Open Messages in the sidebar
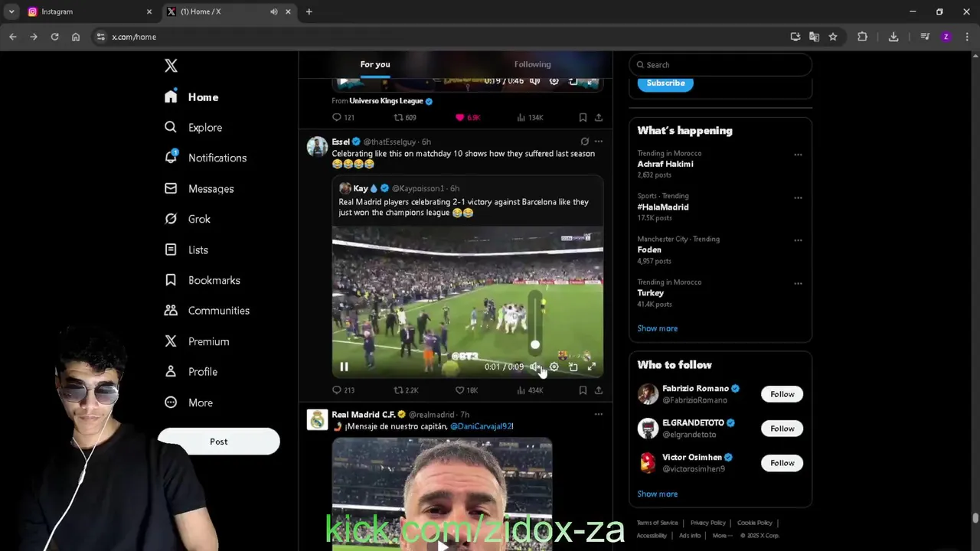 199,188
